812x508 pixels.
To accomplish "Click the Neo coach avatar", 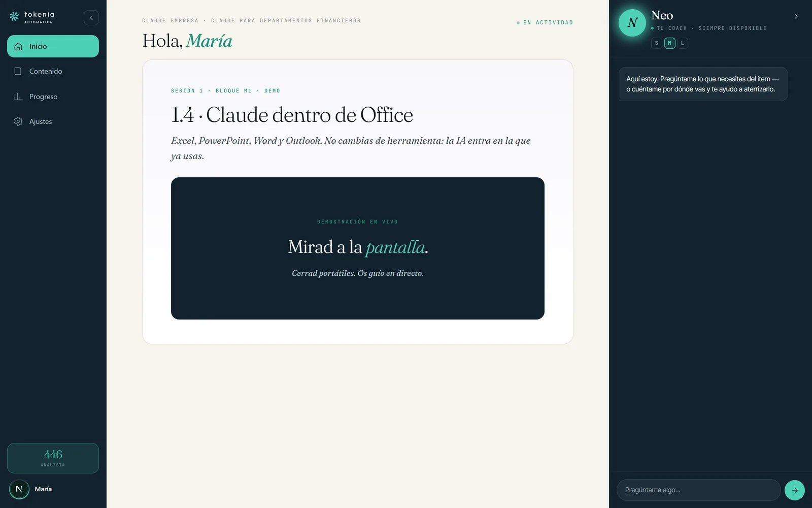I will (x=632, y=22).
